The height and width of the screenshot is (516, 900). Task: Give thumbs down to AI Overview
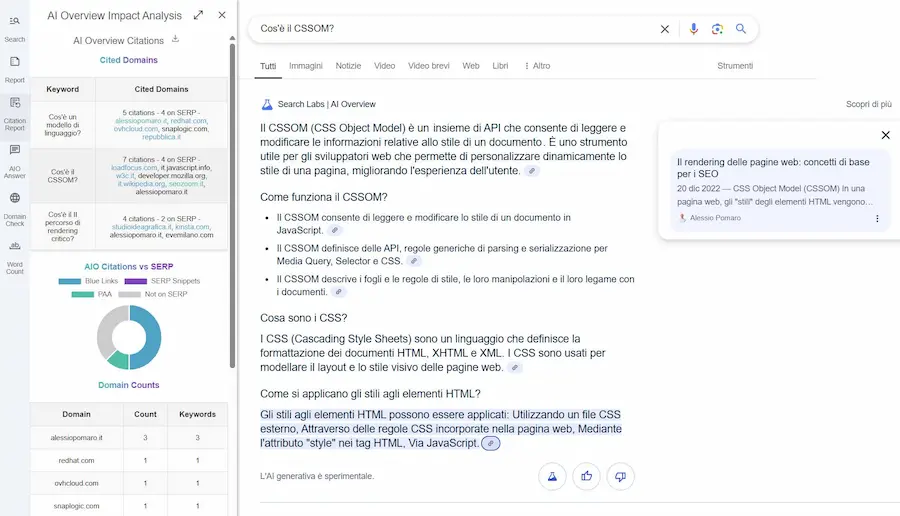[x=620, y=476]
